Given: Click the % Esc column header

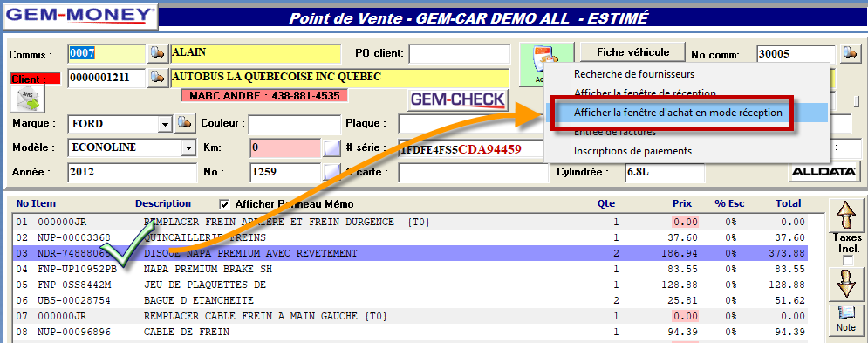Looking at the screenshot, I should click(729, 204).
